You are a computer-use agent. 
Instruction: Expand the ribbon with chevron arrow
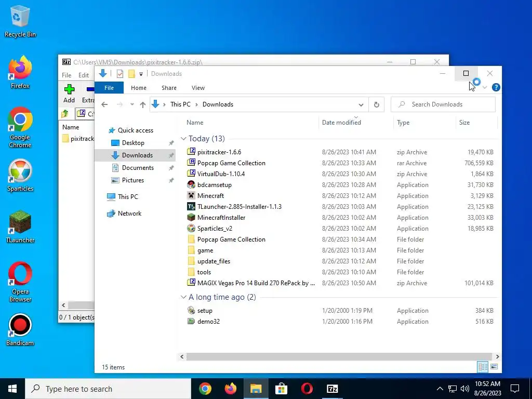click(x=485, y=87)
